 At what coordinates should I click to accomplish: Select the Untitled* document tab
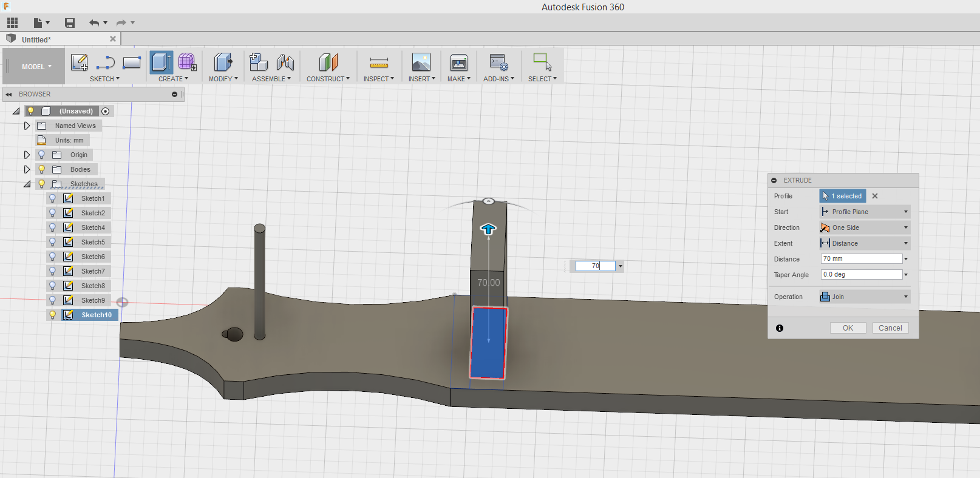tap(61, 39)
